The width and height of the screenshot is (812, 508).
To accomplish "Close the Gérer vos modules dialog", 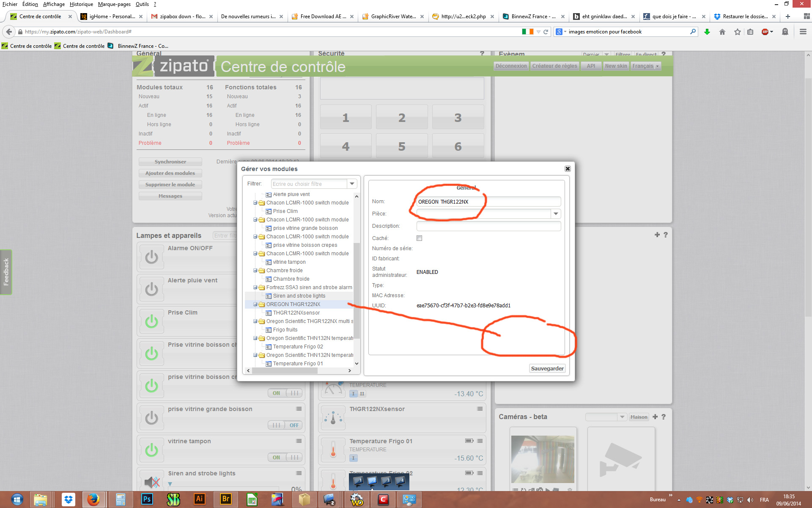I will 568,168.
